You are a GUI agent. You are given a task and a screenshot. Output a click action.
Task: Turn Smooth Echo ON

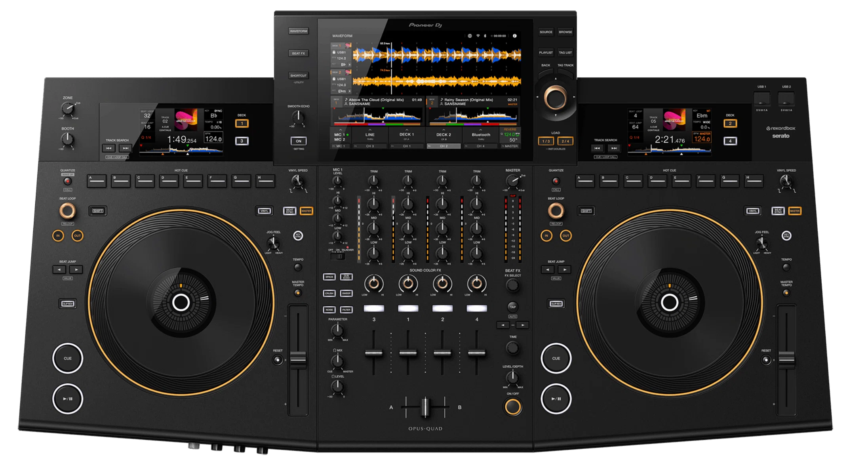point(299,141)
